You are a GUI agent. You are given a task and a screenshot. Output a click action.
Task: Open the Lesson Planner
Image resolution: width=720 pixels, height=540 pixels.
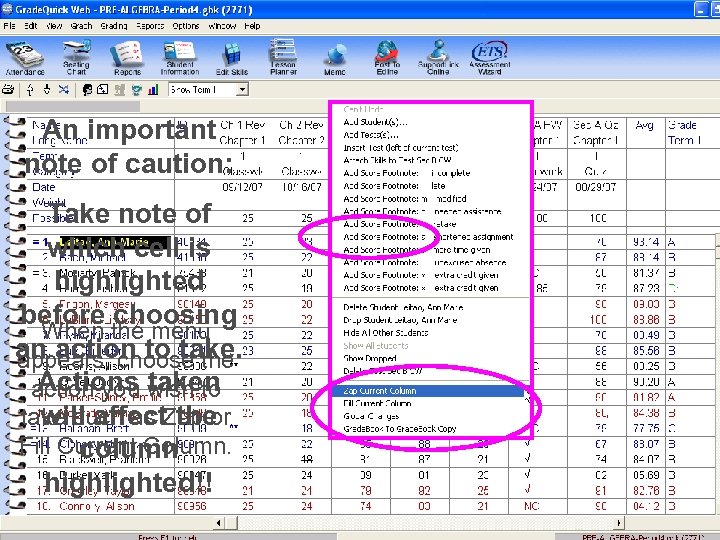283,57
